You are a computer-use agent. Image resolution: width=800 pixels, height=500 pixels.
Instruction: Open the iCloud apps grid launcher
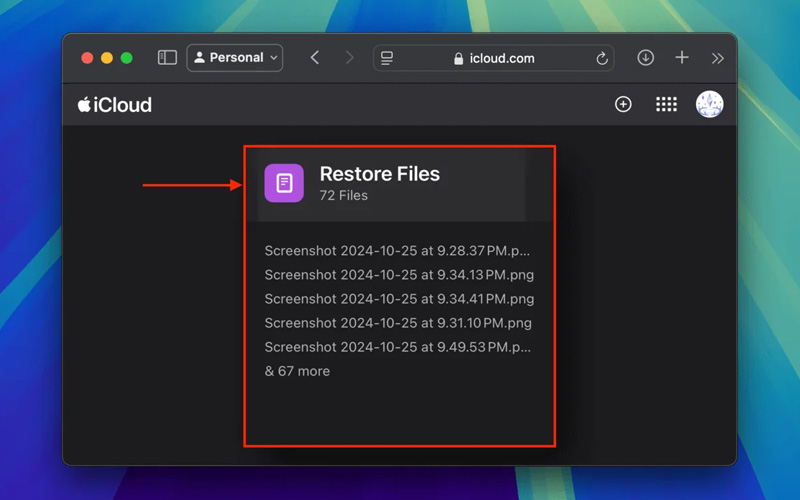point(666,105)
